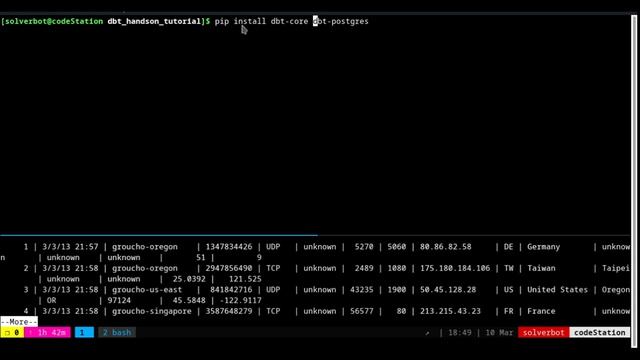Click country code 'DE'

[x=508, y=247]
